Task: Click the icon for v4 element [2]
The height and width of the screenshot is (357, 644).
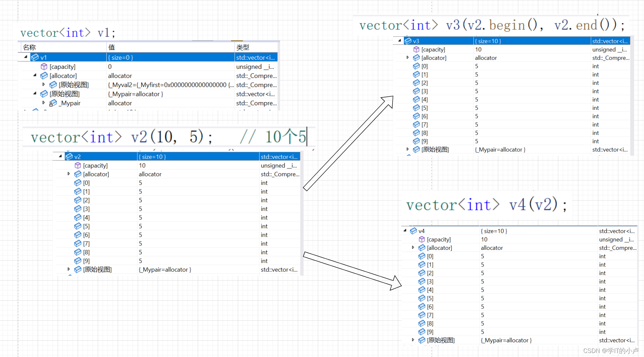Action: click(422, 273)
